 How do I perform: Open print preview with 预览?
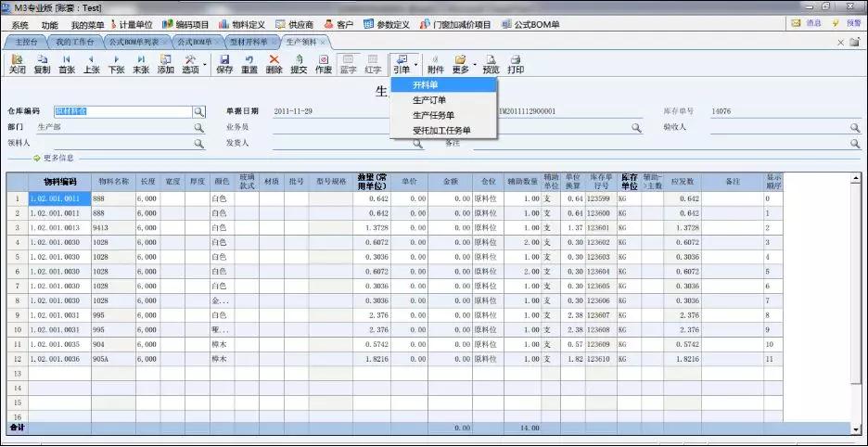pos(491,65)
